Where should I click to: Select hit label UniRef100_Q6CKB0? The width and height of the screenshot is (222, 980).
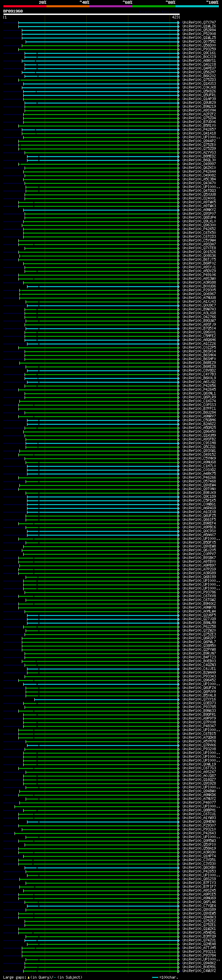coord(199,867)
